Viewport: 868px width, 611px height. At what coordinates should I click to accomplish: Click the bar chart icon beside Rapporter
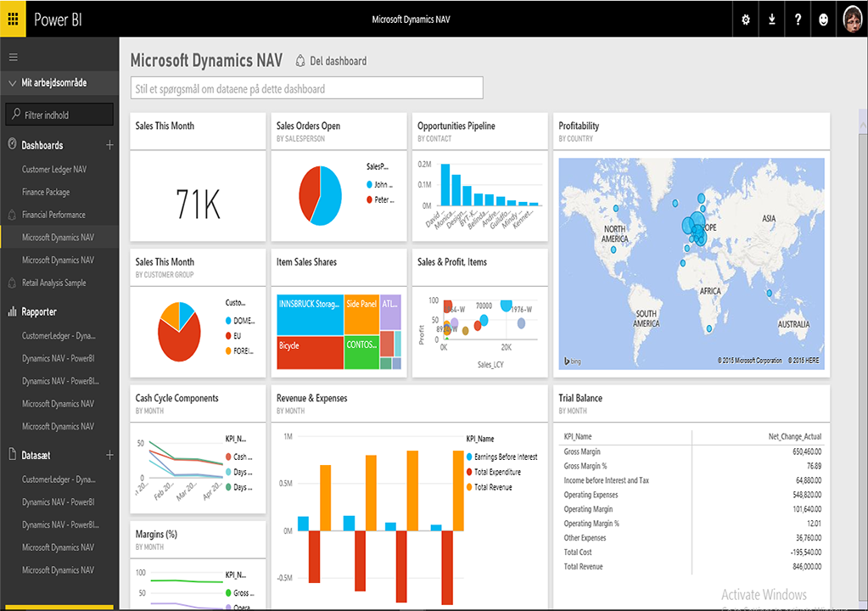click(12, 311)
